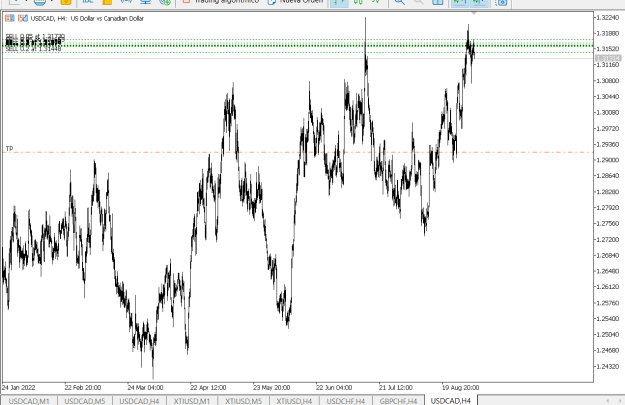Click the 1.30080 price label on the axis
This screenshot has height=405, width=625.
click(x=608, y=112)
